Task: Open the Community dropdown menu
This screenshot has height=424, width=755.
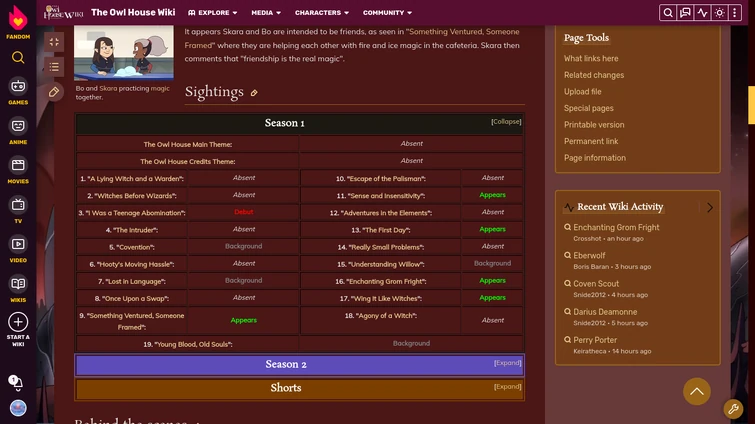Action: coord(387,13)
